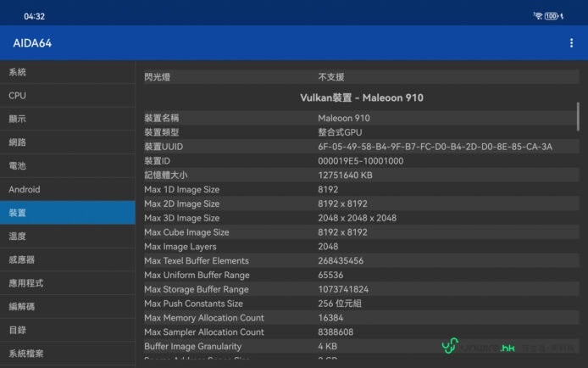Viewport: 588px width, 368px height.
Task: Click the 不支援 flashlight value
Action: tap(331, 77)
